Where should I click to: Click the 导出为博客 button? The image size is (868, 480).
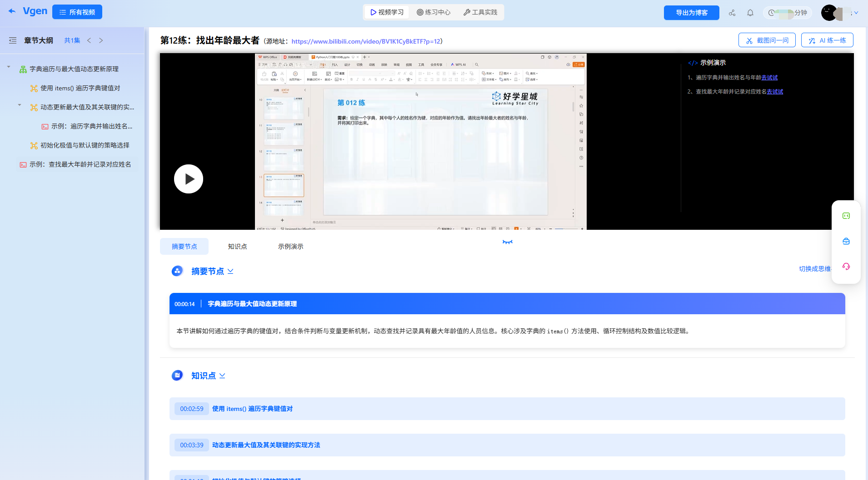coord(691,13)
